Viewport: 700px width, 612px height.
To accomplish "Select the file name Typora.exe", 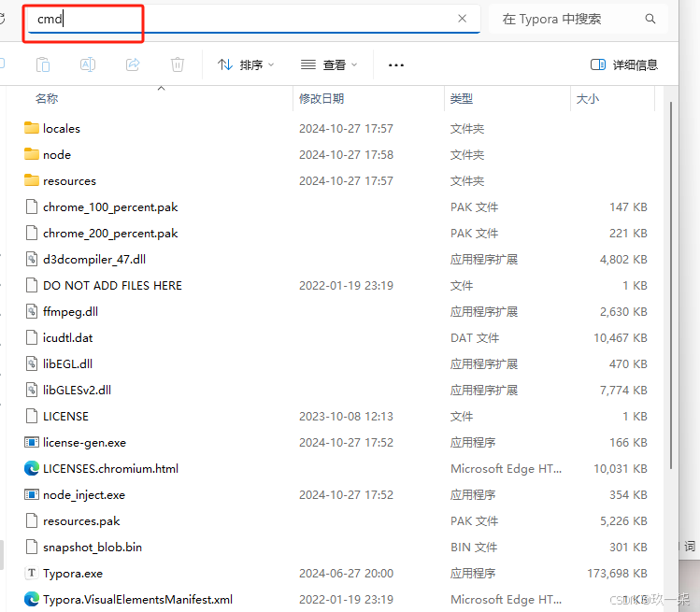I will click(x=73, y=574).
